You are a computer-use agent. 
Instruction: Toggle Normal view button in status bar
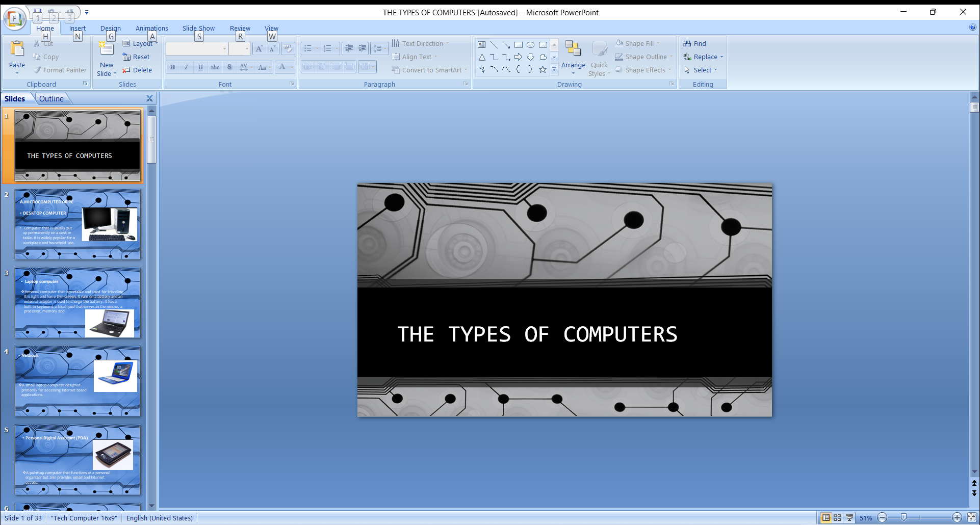pos(826,517)
